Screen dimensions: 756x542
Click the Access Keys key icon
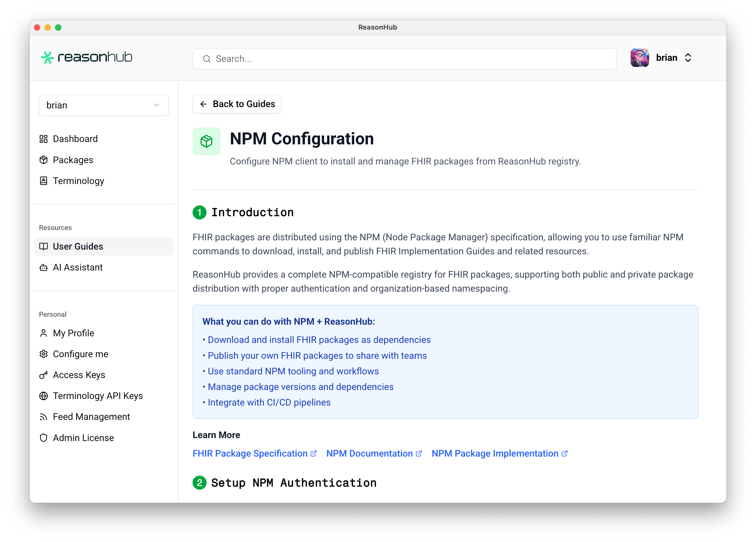[43, 375]
